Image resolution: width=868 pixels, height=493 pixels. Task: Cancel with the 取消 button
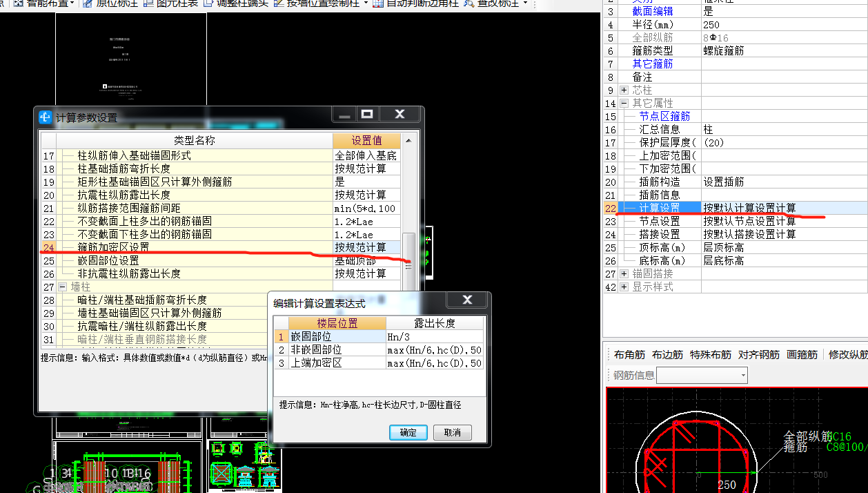[x=453, y=432]
